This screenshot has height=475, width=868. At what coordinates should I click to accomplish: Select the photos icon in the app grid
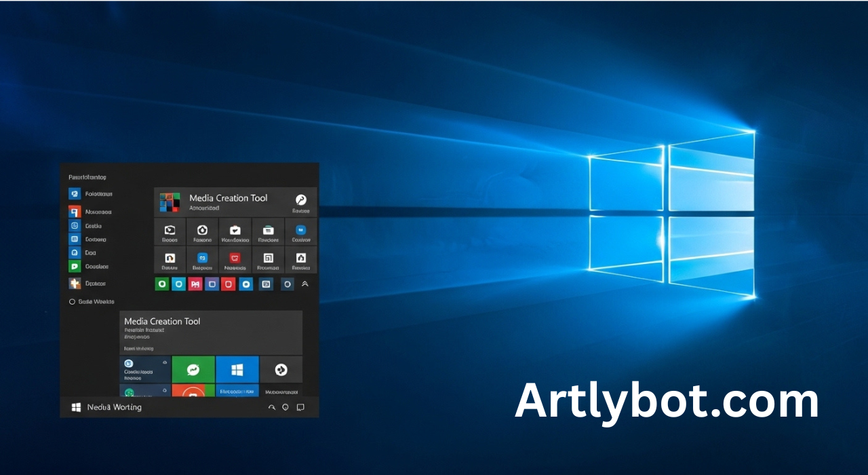170,231
